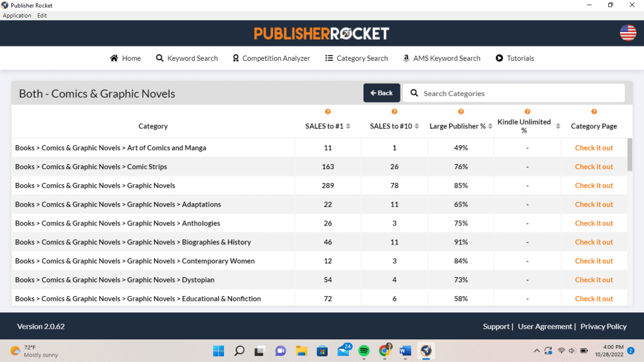Click the Publisher Rocket logo
Viewport: 644px width, 362px height.
tap(321, 34)
